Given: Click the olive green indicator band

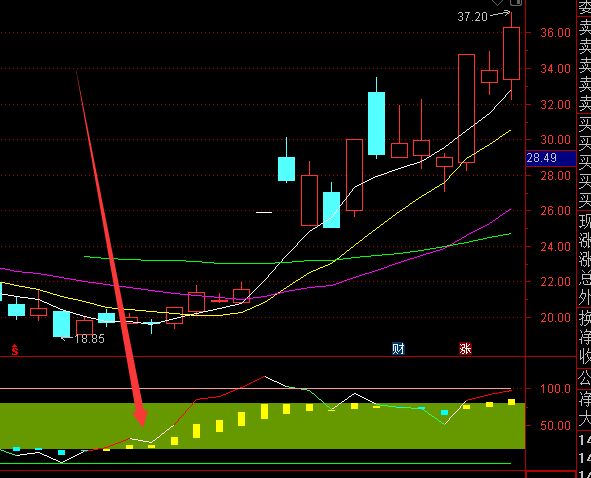Looking at the screenshot, I should tap(262, 426).
